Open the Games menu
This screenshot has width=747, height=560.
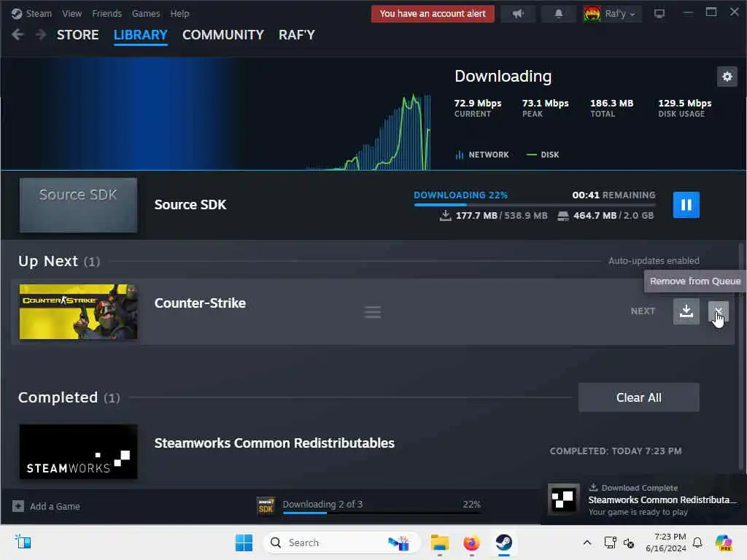(146, 13)
